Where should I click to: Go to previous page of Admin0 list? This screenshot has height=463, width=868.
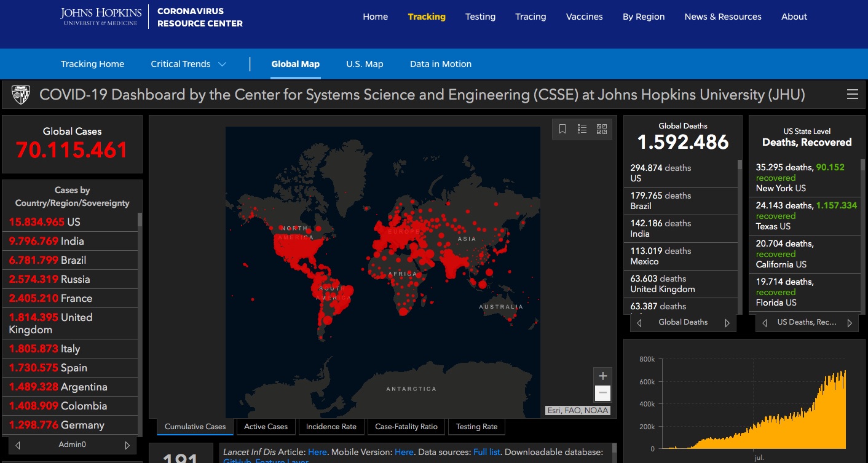tap(18, 445)
